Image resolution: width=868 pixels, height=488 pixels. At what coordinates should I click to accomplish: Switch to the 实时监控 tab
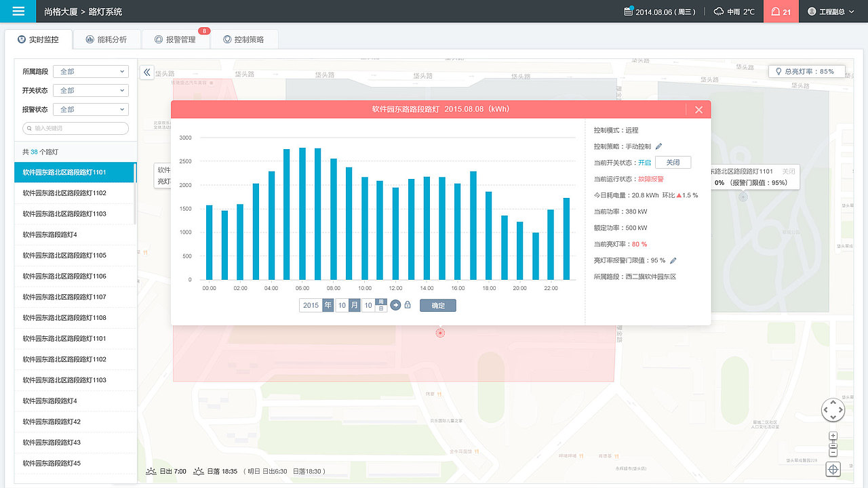(x=38, y=39)
